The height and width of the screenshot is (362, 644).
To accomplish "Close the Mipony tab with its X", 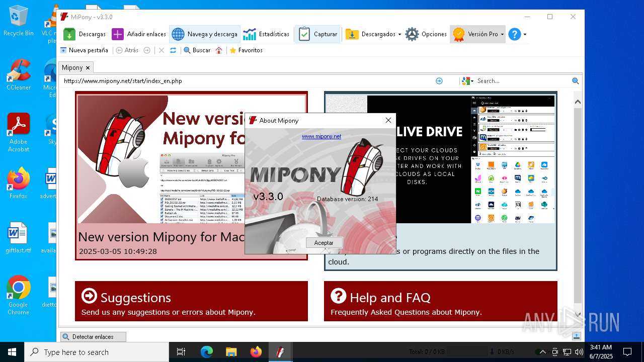I will click(x=88, y=67).
